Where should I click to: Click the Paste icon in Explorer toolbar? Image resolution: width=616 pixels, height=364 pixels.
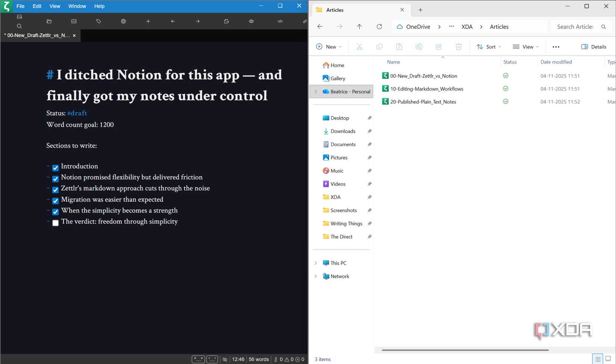[x=399, y=47]
